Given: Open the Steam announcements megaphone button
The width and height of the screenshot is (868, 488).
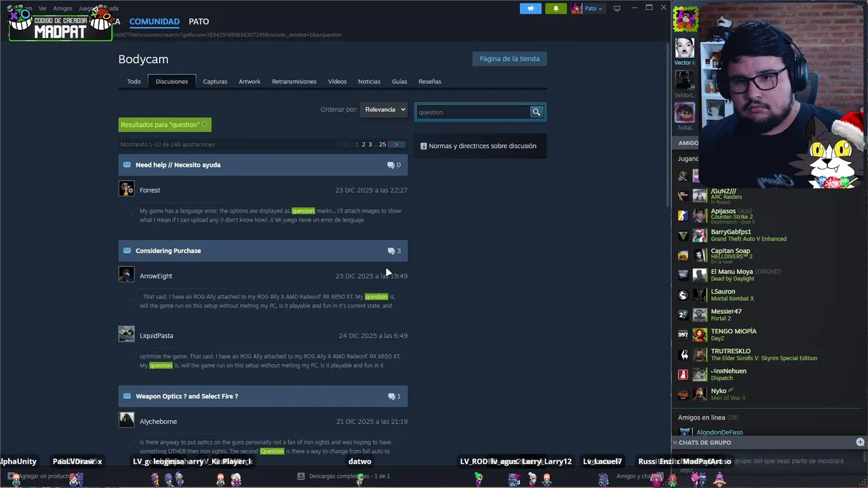Looking at the screenshot, I should (531, 8).
